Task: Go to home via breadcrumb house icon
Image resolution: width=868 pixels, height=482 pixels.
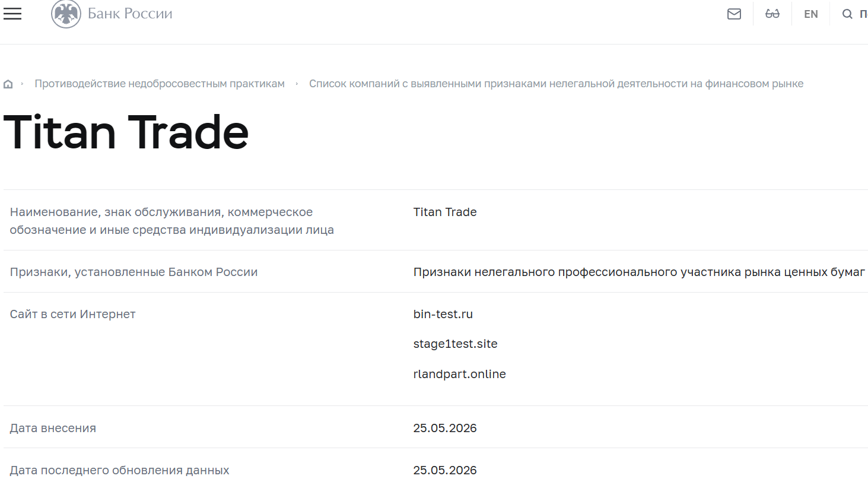Action: [x=8, y=84]
